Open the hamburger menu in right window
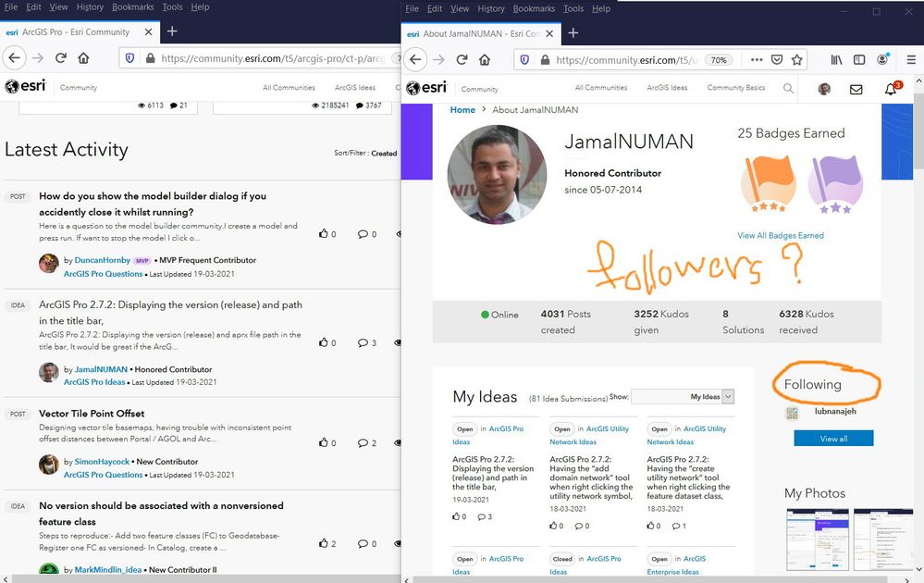This screenshot has width=924, height=583. pos(911,59)
